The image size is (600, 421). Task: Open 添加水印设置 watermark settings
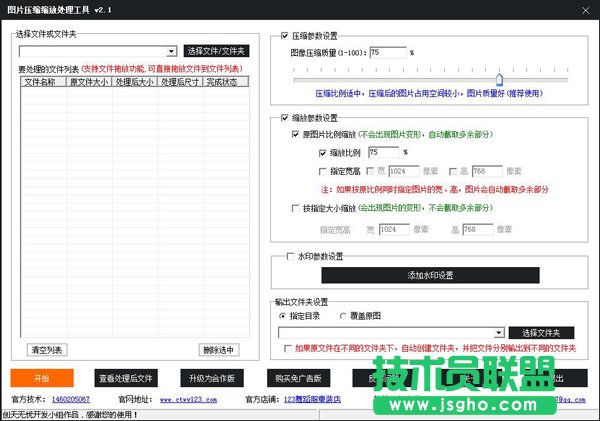[x=430, y=275]
